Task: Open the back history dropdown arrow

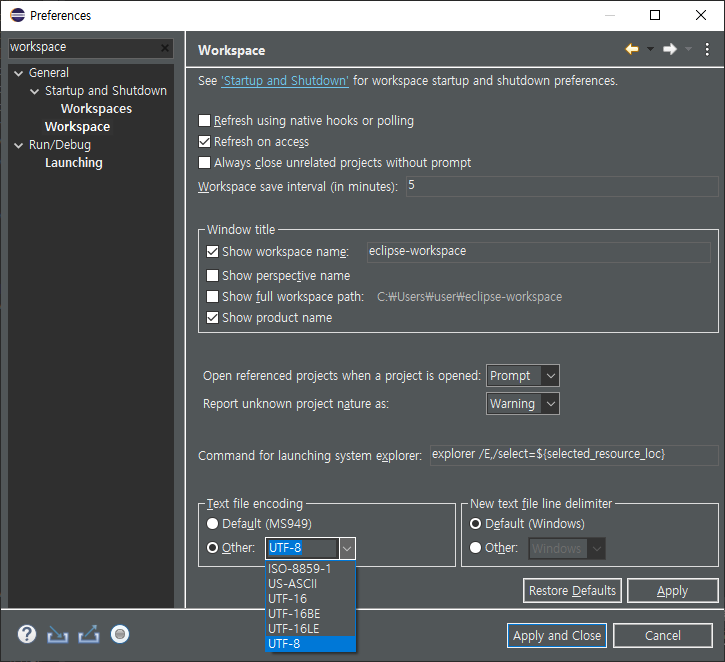Action: tap(650, 49)
